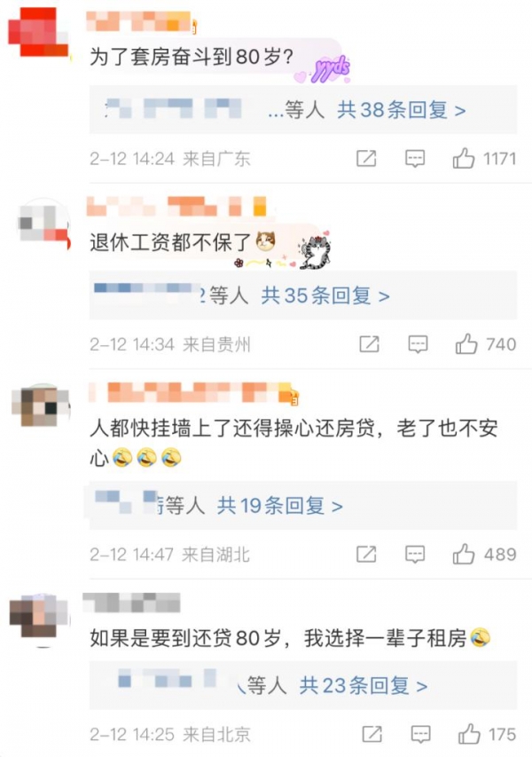Image resolution: width=532 pixels, height=757 pixels.
Task: Share the 14:47 Hubei comment
Action: click(366, 555)
